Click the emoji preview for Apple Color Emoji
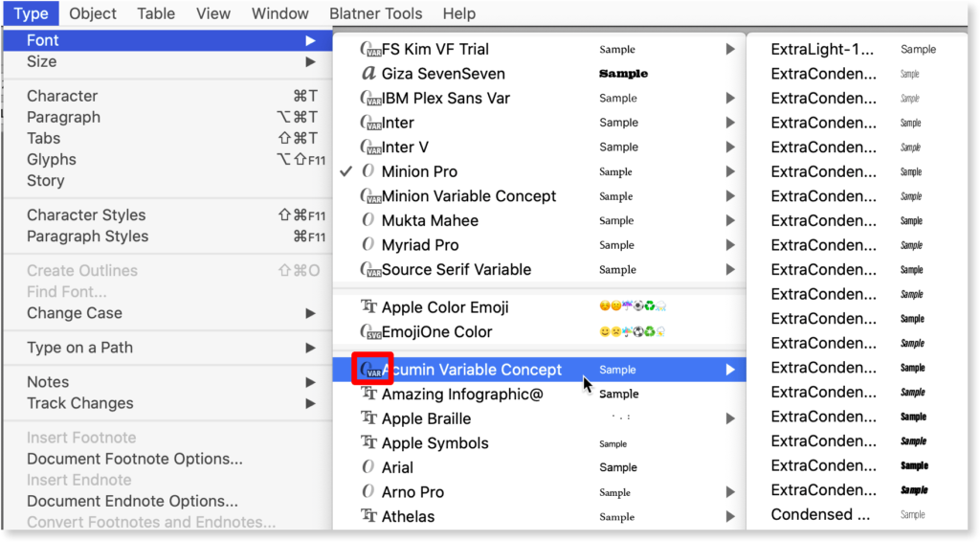Image resolution: width=980 pixels, height=542 pixels. (x=632, y=307)
